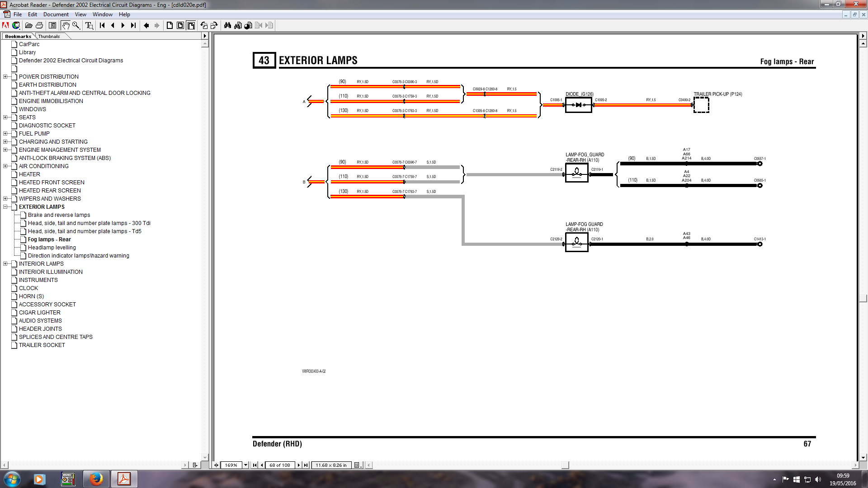Open the TRAILER SOCKET bookmark
The image size is (868, 488).
42,345
